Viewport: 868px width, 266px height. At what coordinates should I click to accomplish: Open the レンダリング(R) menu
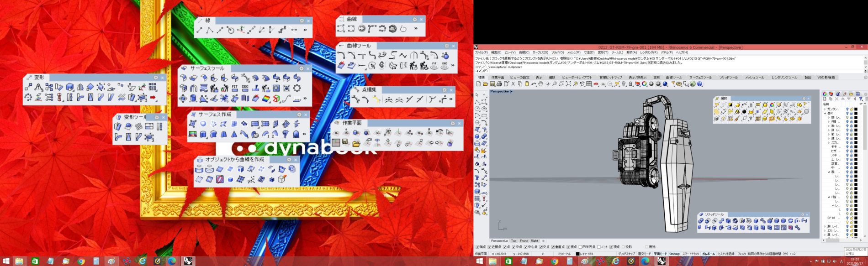(649, 52)
